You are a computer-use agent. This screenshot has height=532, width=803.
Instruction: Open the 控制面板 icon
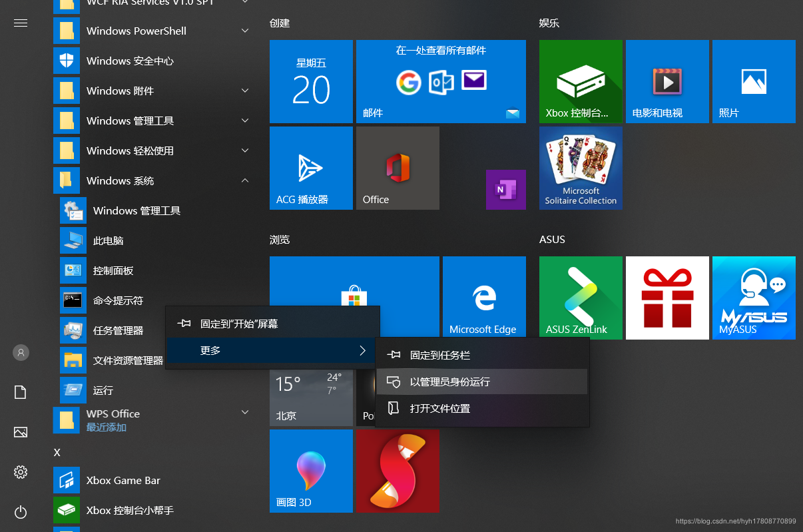tap(73, 270)
